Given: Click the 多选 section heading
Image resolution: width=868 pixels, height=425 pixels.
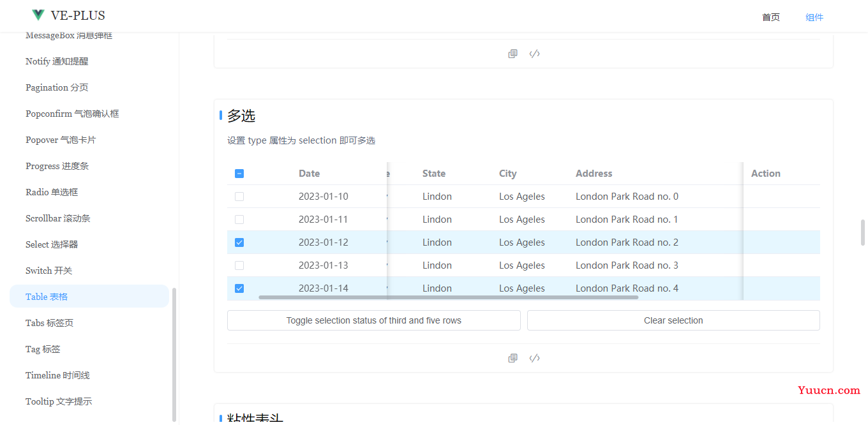Looking at the screenshot, I should [x=241, y=116].
